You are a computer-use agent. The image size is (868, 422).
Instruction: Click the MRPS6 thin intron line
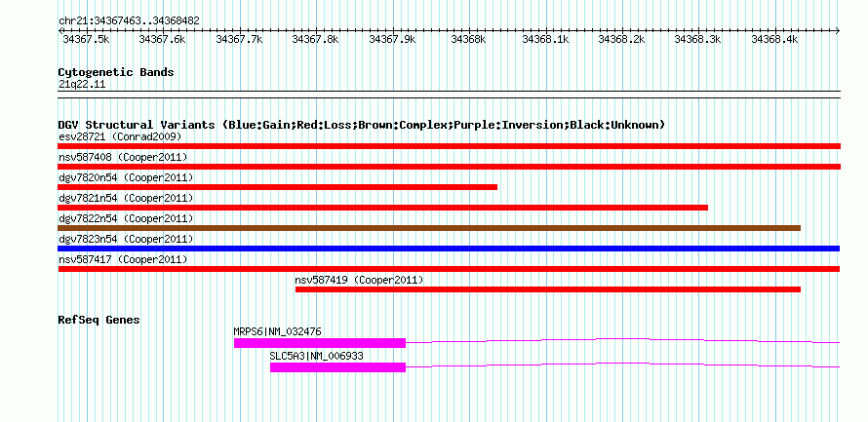[623, 338]
